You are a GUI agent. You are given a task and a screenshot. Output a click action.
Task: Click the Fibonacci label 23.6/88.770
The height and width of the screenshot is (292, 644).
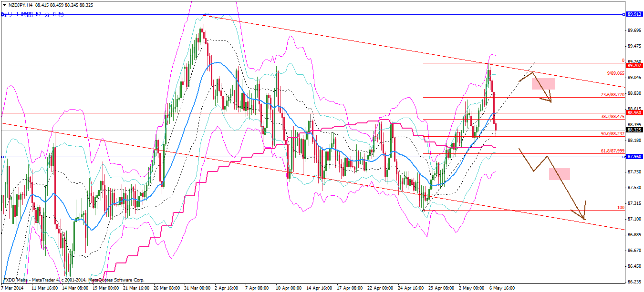(x=612, y=95)
